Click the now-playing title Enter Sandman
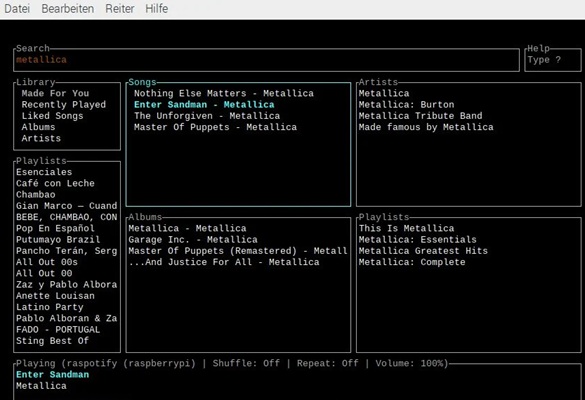 click(53, 375)
